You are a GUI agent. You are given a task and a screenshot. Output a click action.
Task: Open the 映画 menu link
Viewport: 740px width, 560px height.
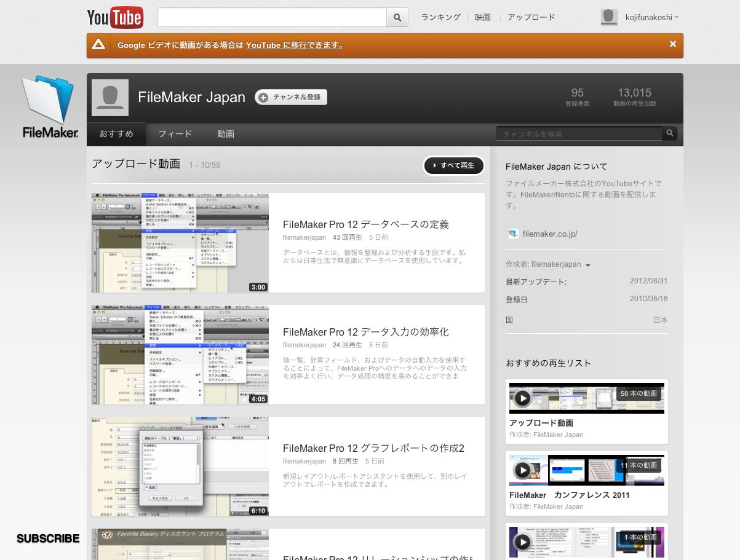(483, 17)
